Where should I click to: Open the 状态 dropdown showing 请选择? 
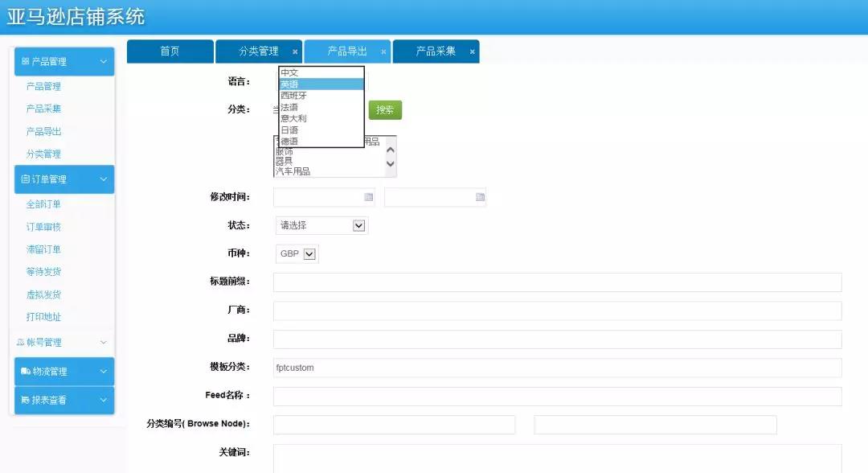coord(358,225)
